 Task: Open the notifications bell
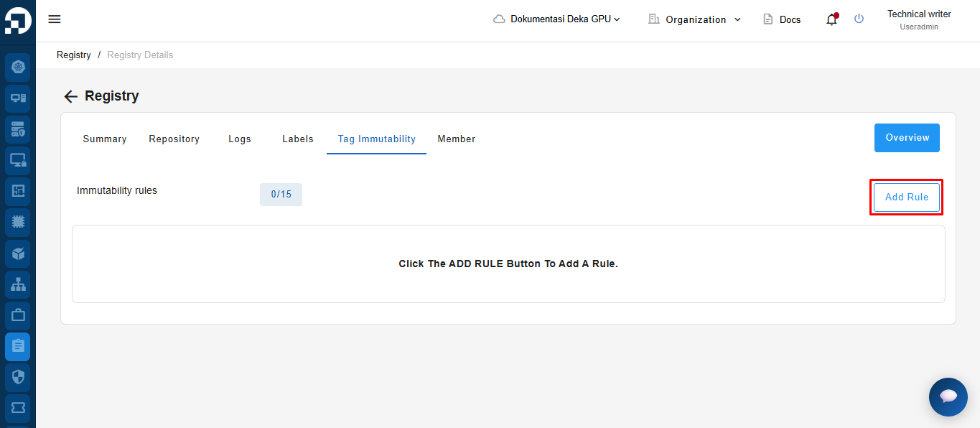831,19
